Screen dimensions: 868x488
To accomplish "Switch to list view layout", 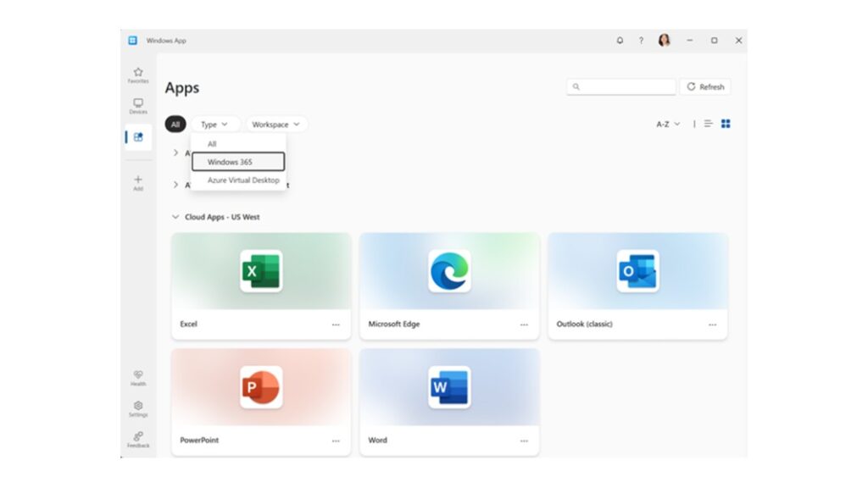I will click(x=708, y=124).
